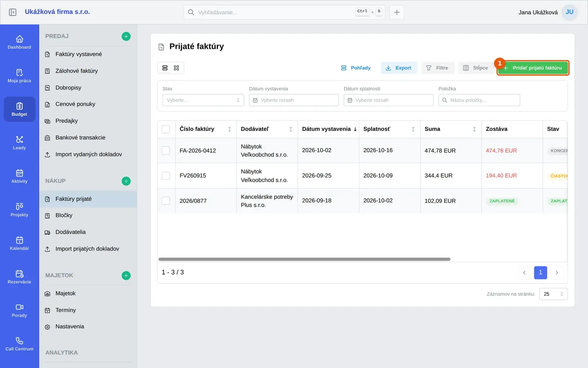Open the Leady module
The width and height of the screenshot is (588, 368).
click(19, 143)
